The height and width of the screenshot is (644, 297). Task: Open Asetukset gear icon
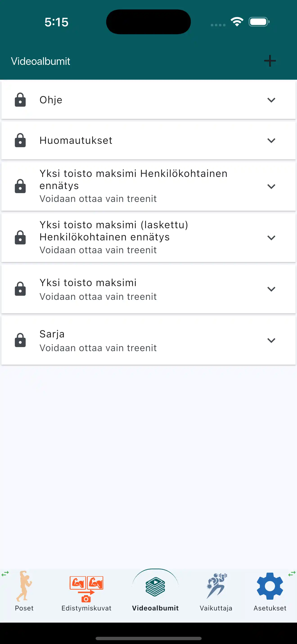pos(270,586)
